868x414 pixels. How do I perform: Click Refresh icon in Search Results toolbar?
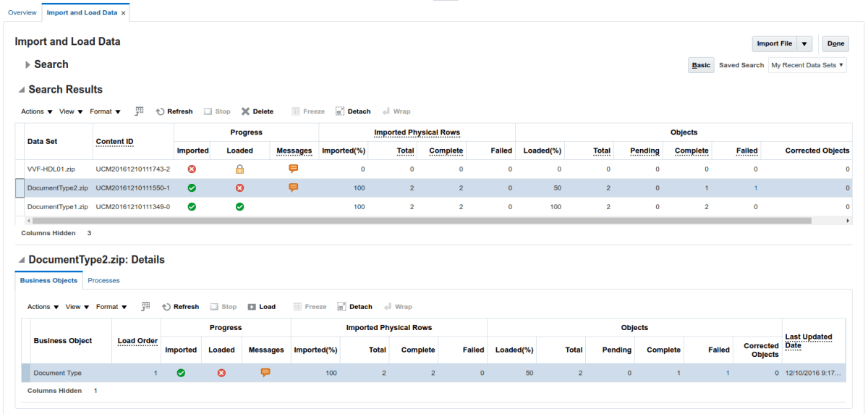pyautogui.click(x=161, y=111)
